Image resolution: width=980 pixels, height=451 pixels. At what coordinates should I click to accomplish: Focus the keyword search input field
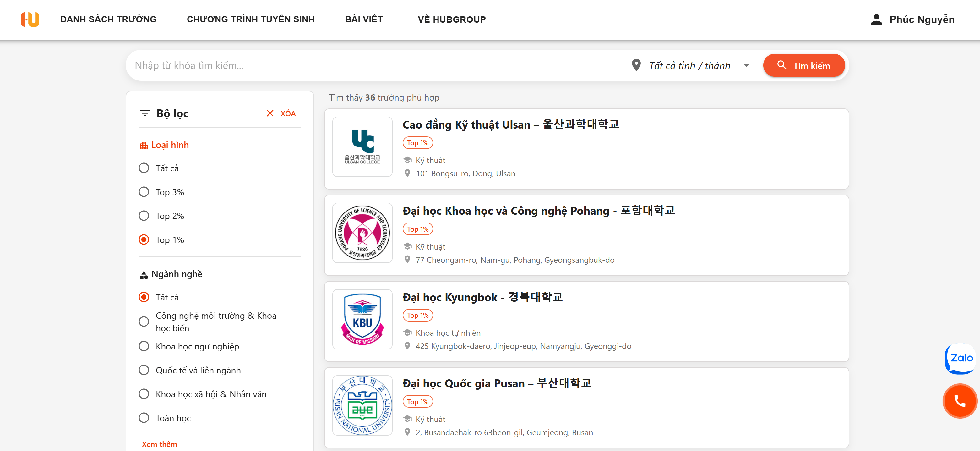pyautogui.click(x=377, y=65)
